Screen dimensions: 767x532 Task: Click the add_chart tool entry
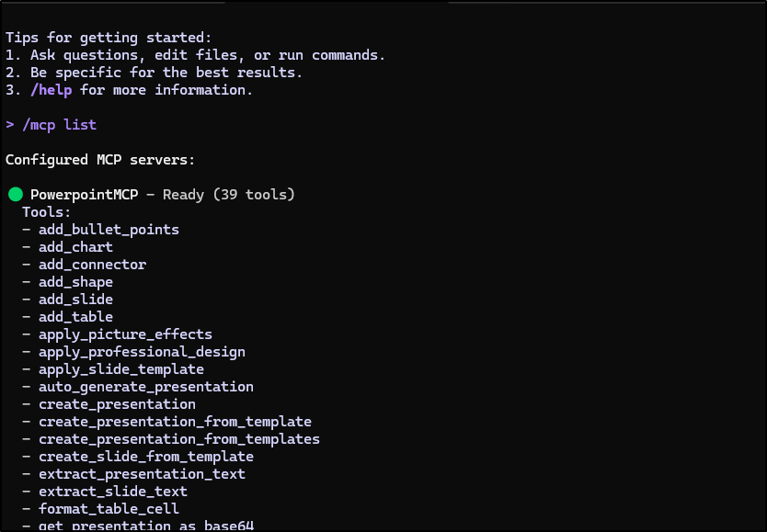(x=75, y=247)
